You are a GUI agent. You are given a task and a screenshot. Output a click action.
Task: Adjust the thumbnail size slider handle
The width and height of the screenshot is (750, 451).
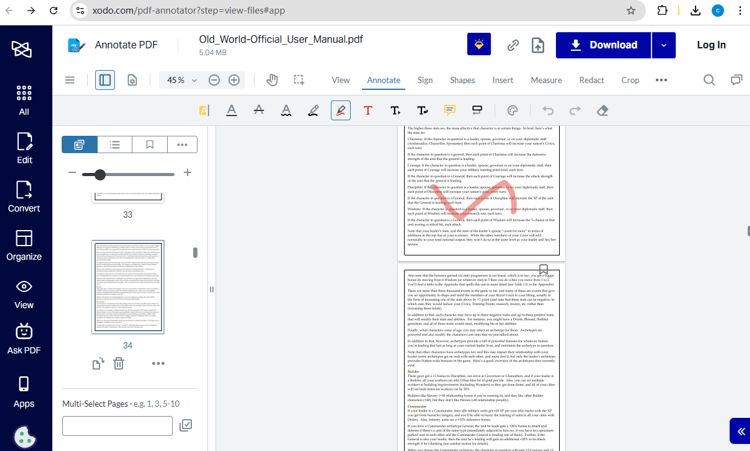click(x=100, y=174)
